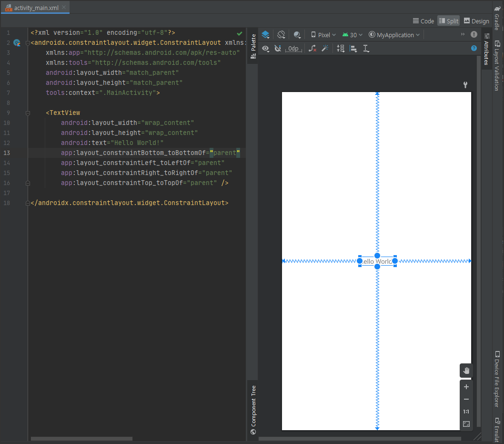Image resolution: width=504 pixels, height=444 pixels.
Task: Fit the preview to screen
Action: [x=466, y=424]
